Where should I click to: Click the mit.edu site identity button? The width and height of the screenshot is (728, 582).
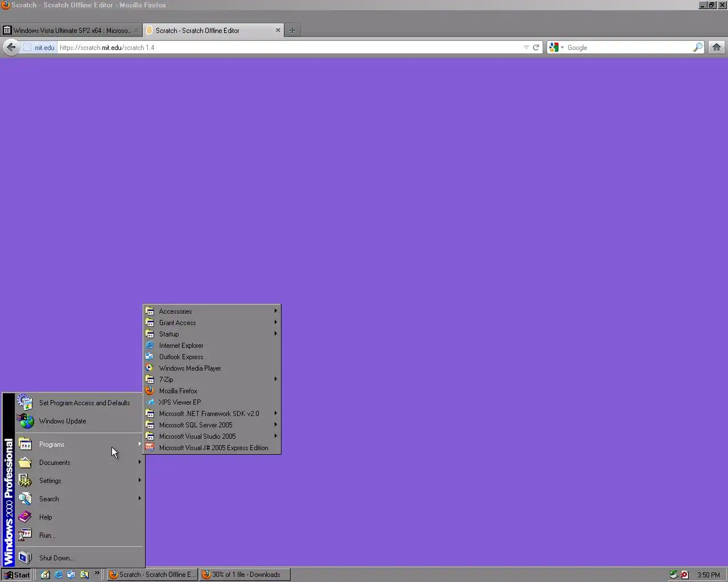[x=39, y=48]
